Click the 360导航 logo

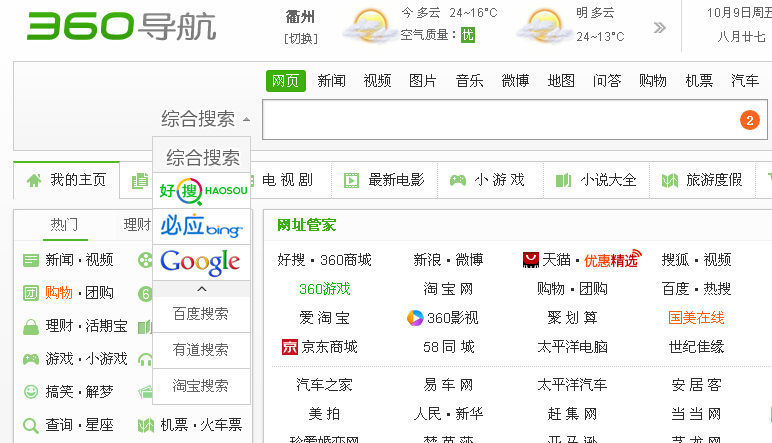pyautogui.click(x=122, y=26)
